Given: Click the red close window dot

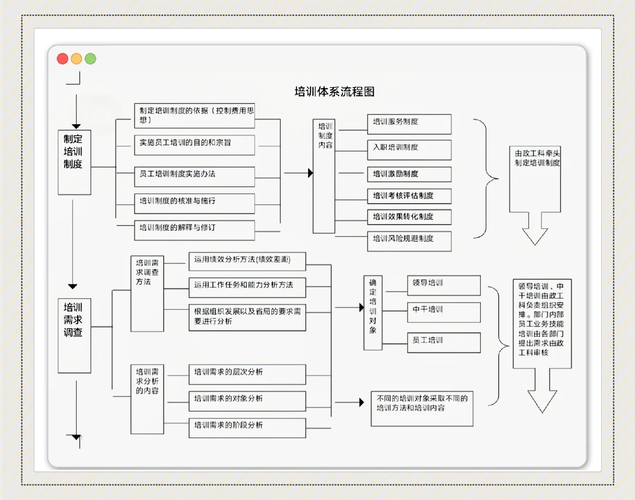Looking at the screenshot, I should (63, 59).
